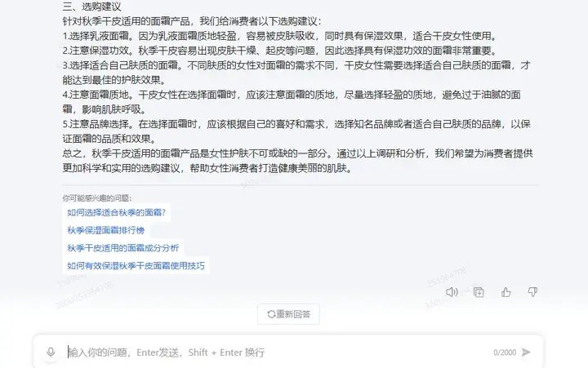Click the 总之 summary paragraph
This screenshot has width=588, height=368.
(297, 161)
